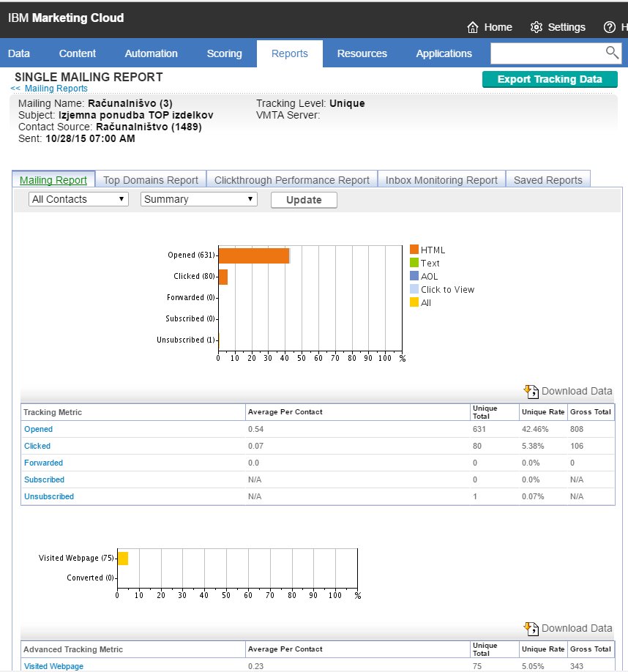The image size is (628, 672).
Task: Click the 343 gross total cell
Action: click(577, 666)
